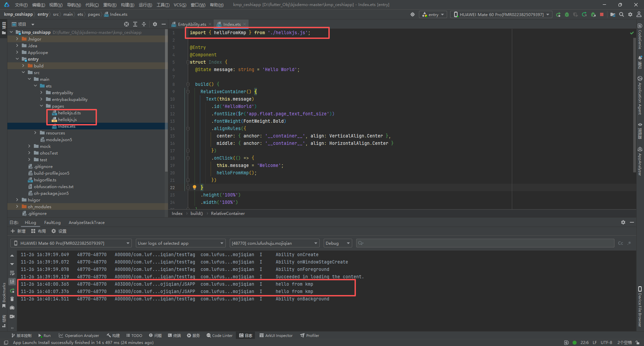Start screen recording with video icon

(12, 316)
